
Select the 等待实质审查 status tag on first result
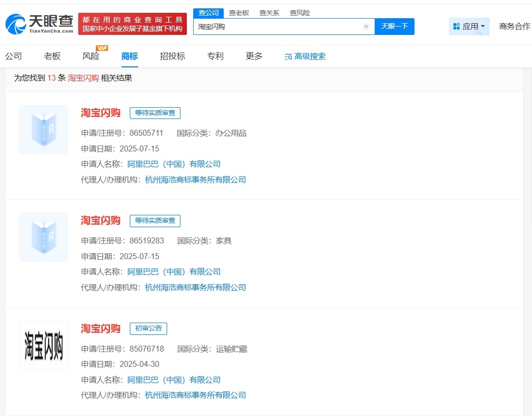point(155,113)
